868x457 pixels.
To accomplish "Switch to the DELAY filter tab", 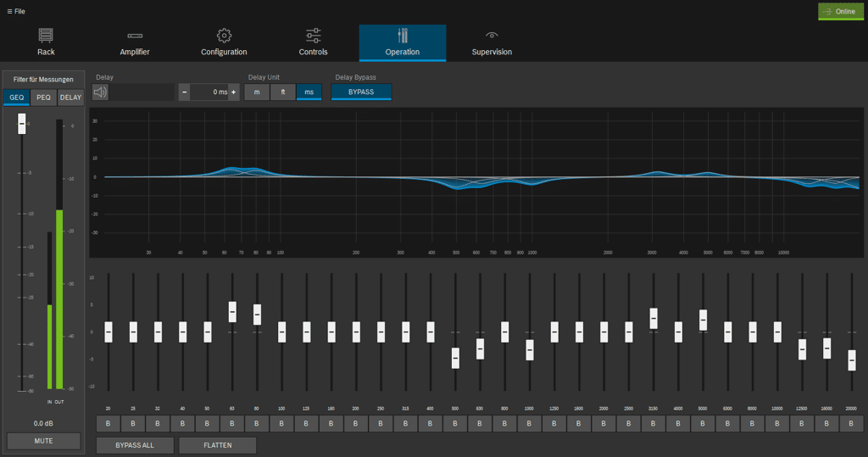I will tap(70, 98).
